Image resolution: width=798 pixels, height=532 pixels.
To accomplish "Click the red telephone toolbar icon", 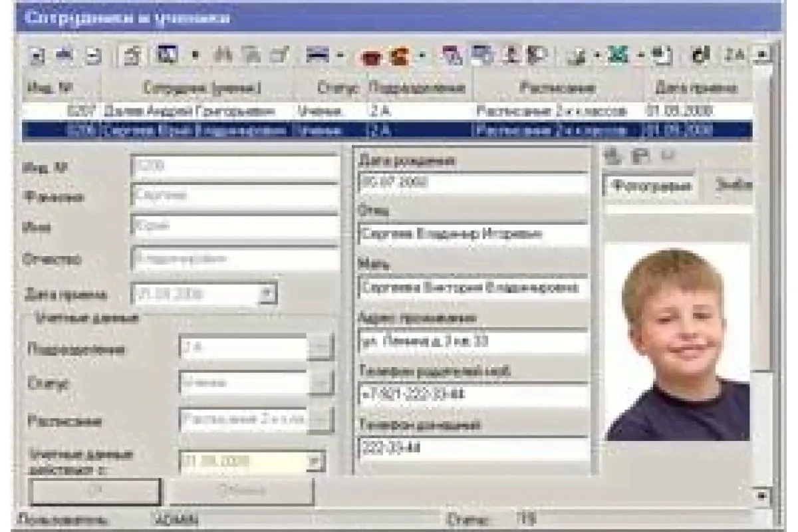I will click(370, 57).
